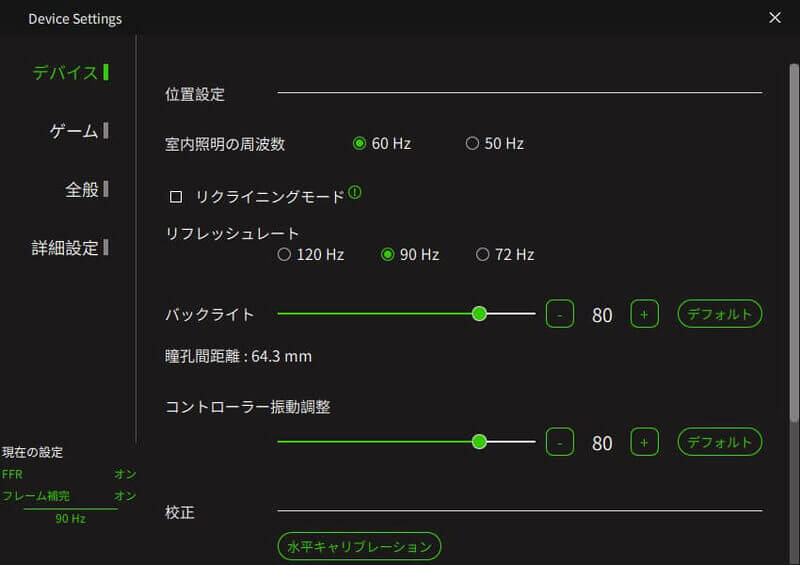800x565 pixels.
Task: Select 60 Hz for 室内照明の周波数
Action: tap(360, 144)
